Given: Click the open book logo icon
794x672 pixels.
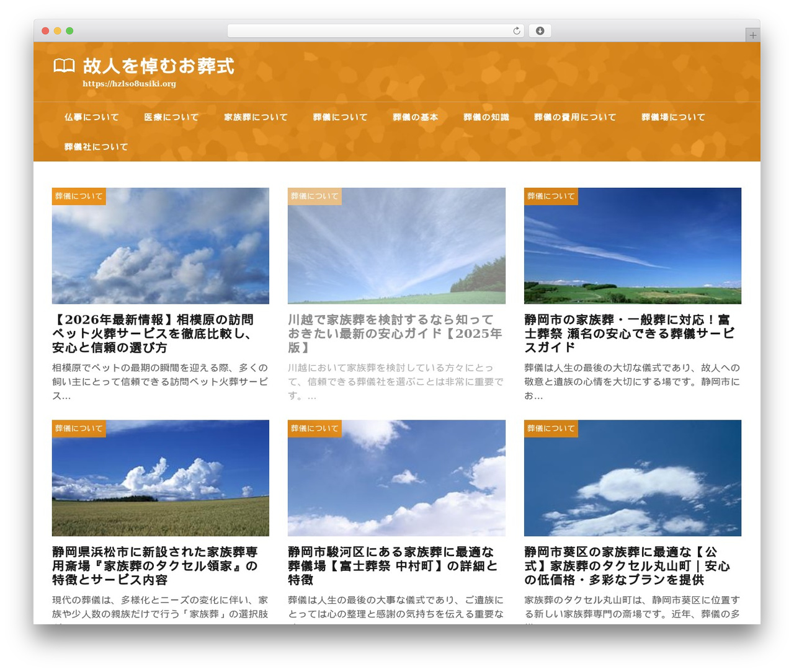Looking at the screenshot, I should (64, 66).
